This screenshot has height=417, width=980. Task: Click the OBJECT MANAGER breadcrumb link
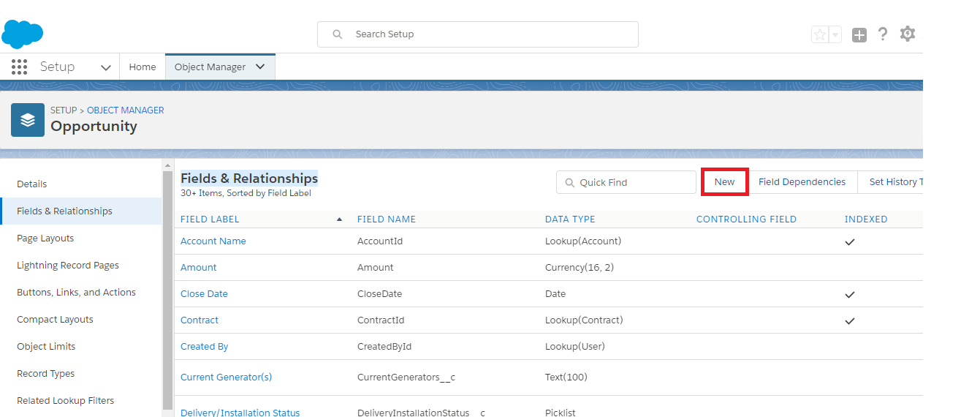126,110
